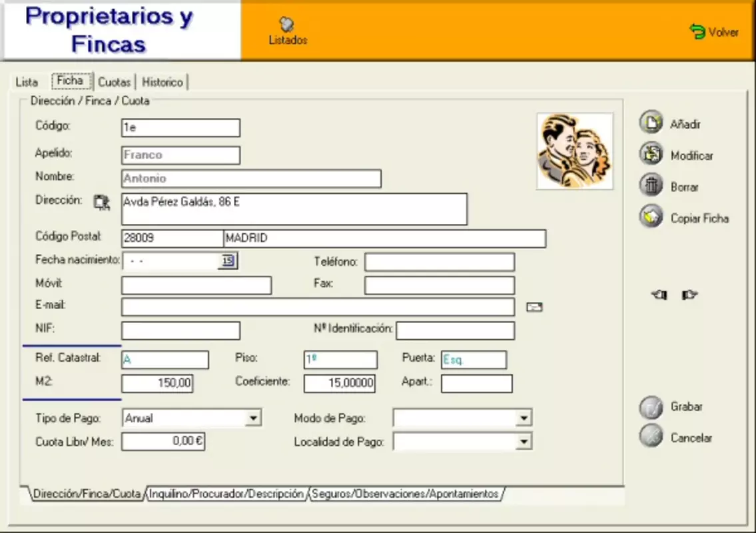Screen dimensions: 756x533
Task: Expand the Localidad de Pago dropdown
Action: click(x=524, y=441)
